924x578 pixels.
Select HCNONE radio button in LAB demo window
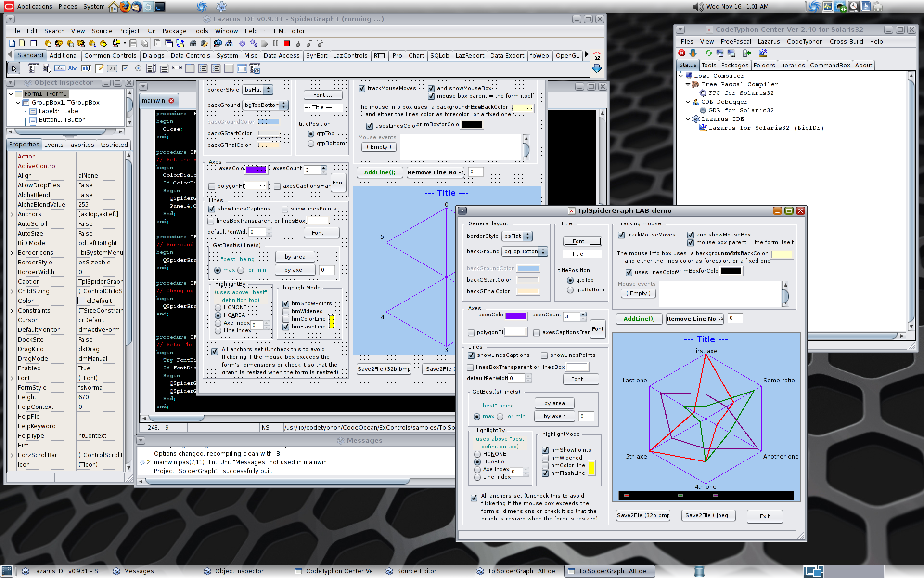(477, 454)
